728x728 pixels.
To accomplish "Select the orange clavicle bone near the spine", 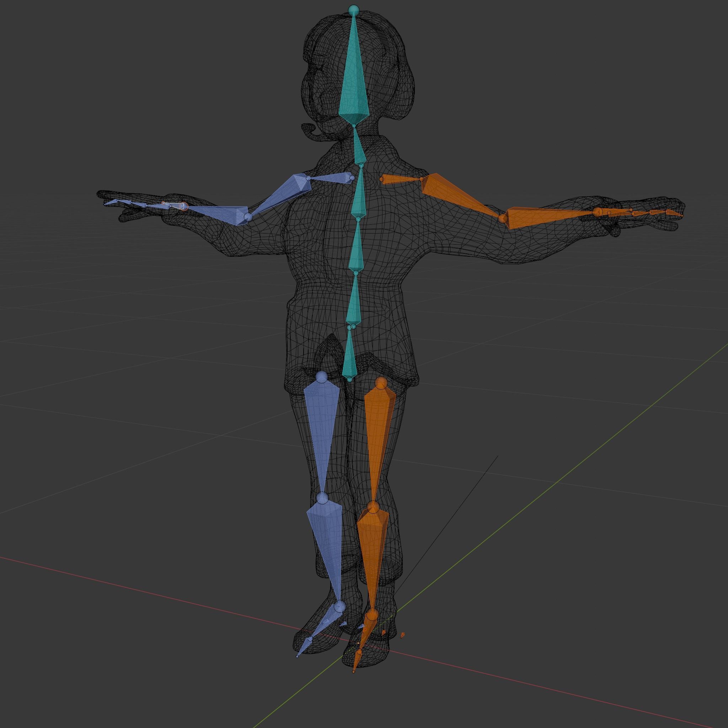I will click(401, 180).
